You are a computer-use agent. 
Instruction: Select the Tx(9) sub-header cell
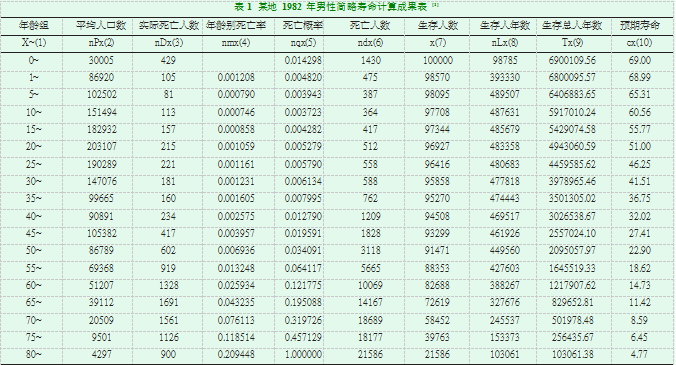572,43
